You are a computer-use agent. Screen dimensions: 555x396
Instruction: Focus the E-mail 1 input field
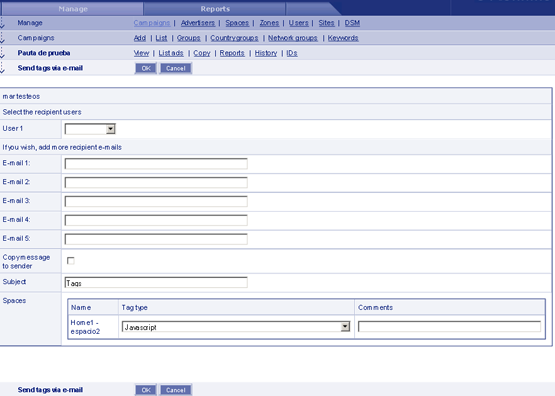(x=156, y=163)
